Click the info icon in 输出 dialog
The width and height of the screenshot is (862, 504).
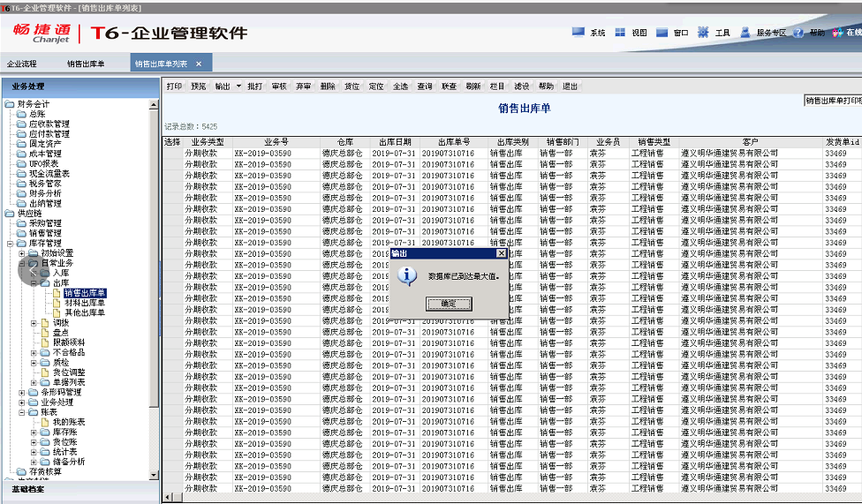coord(407,276)
